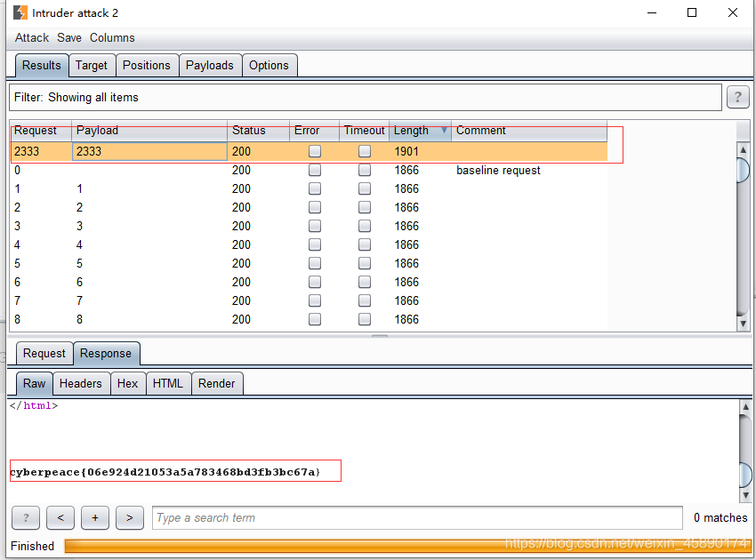Sort results by Payload column header
The image size is (756, 560).
click(149, 131)
